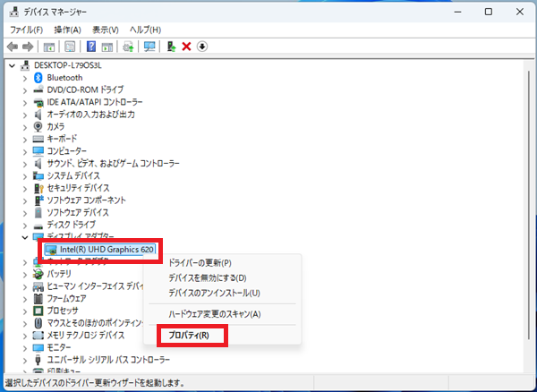The width and height of the screenshot is (537, 392).
Task: Select the Intel(R) UHD Graphics 620 device
Action: click(x=99, y=250)
